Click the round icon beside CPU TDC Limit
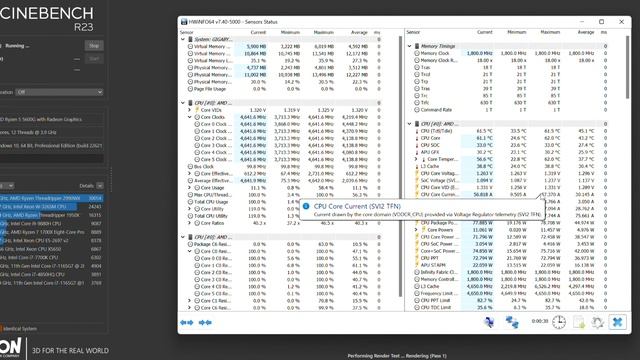640x360 pixels. click(x=417, y=307)
